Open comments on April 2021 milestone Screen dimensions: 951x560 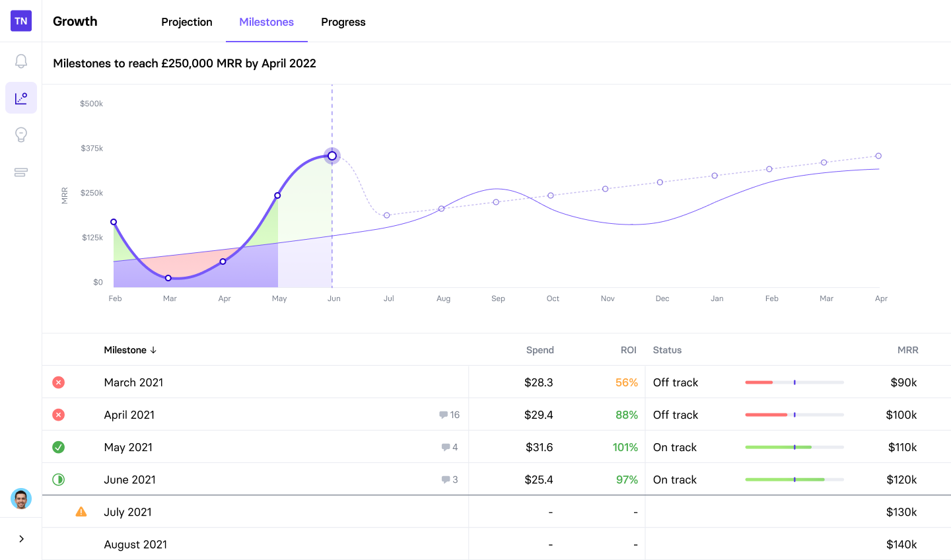pyautogui.click(x=449, y=415)
